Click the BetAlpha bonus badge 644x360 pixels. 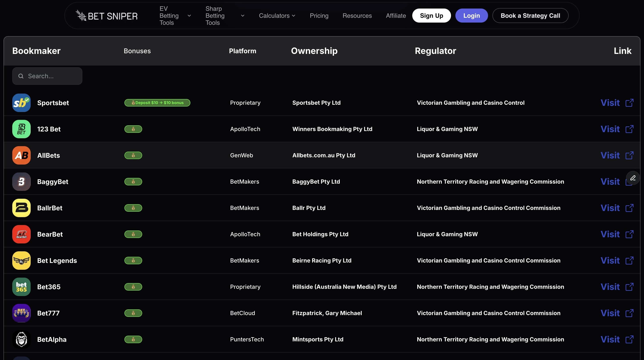133,339
